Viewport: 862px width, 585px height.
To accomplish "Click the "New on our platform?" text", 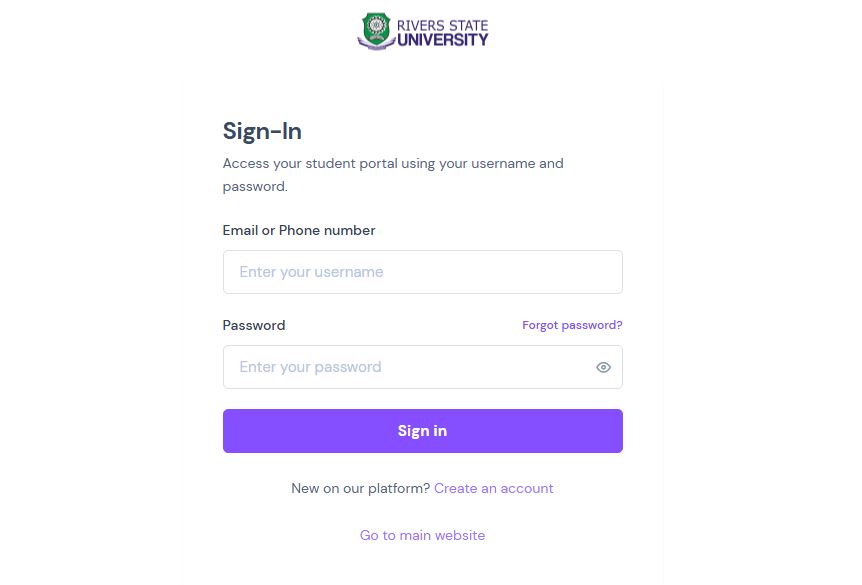I will pos(360,489).
